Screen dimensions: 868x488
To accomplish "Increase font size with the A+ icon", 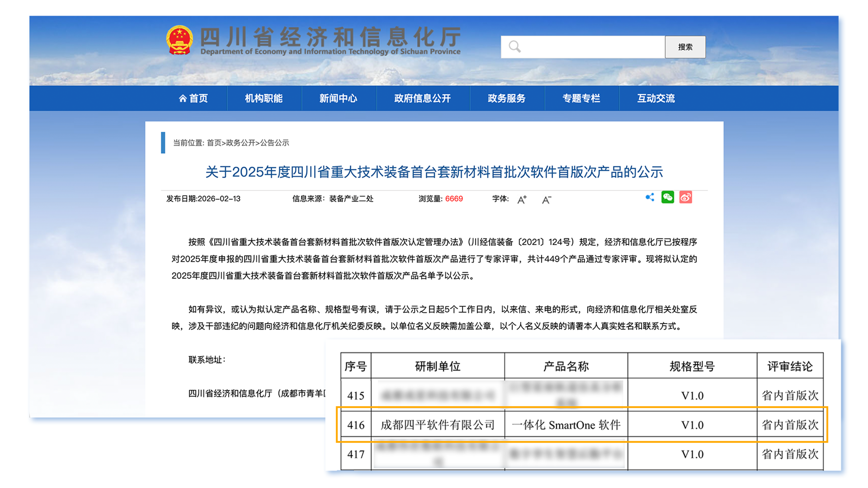I will click(x=522, y=200).
